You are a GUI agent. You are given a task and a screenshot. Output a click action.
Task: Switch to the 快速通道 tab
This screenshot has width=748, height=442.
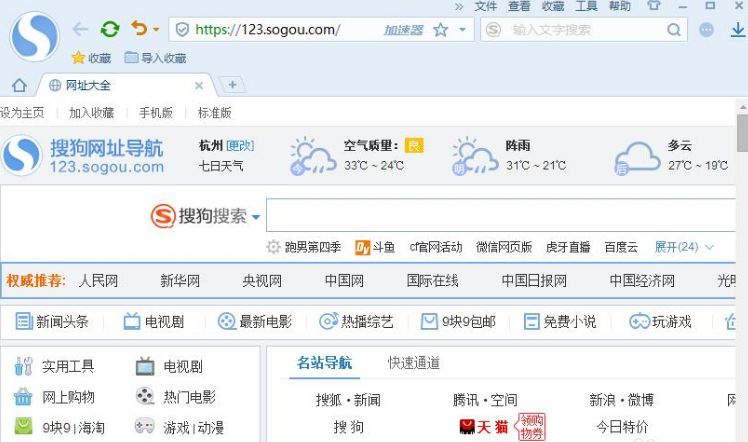[414, 363]
